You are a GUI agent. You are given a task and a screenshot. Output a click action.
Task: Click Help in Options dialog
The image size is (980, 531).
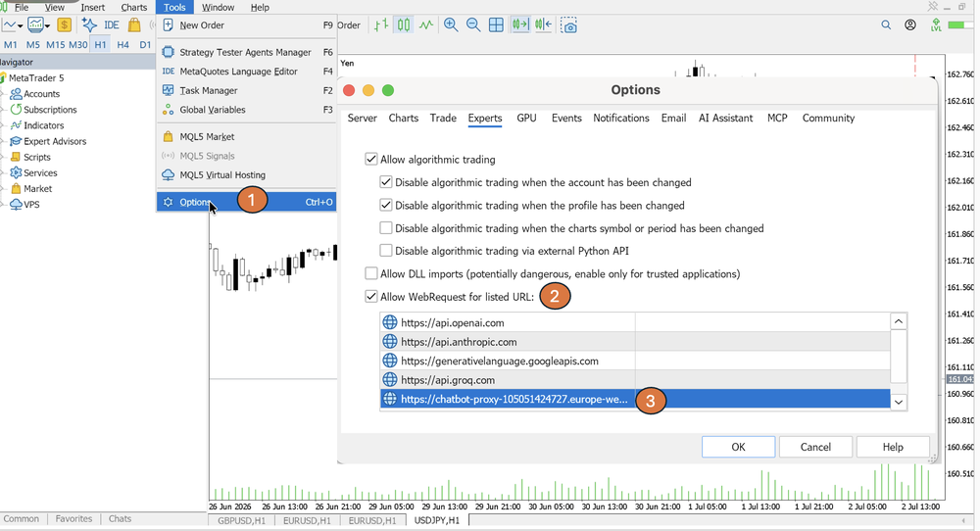click(893, 447)
